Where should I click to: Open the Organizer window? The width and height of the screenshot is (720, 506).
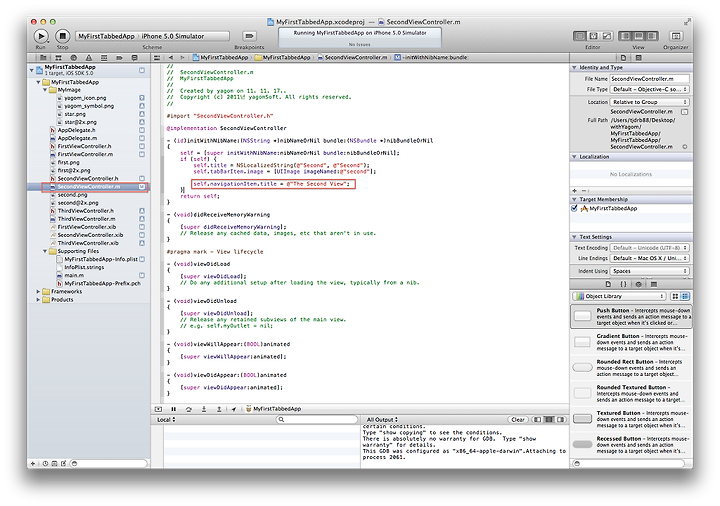(x=675, y=36)
